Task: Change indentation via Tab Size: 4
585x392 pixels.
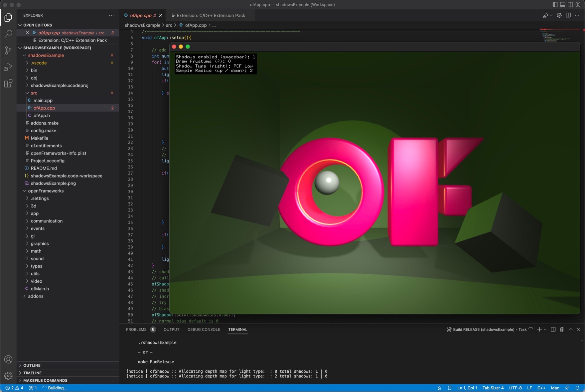Action: coord(493,388)
